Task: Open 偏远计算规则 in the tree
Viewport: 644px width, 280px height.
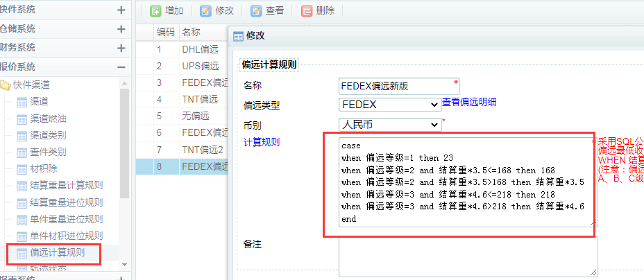Action: [57, 252]
